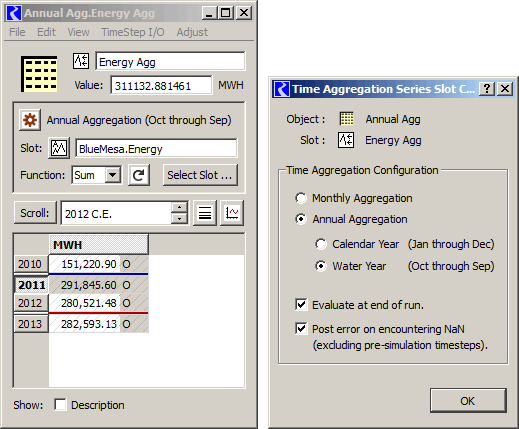Click the orange gear configuration icon
The width and height of the screenshot is (519, 429).
point(30,120)
